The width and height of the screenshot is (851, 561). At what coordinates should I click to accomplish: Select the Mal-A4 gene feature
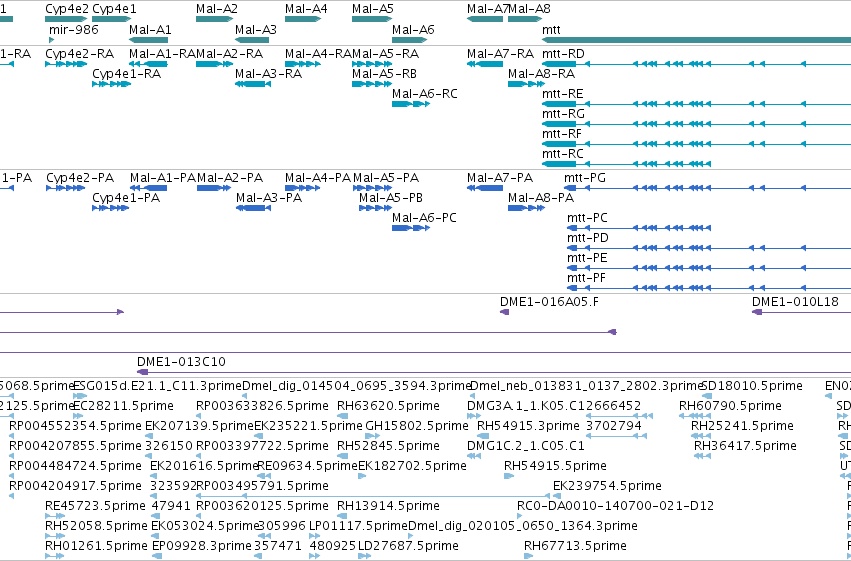(303, 19)
